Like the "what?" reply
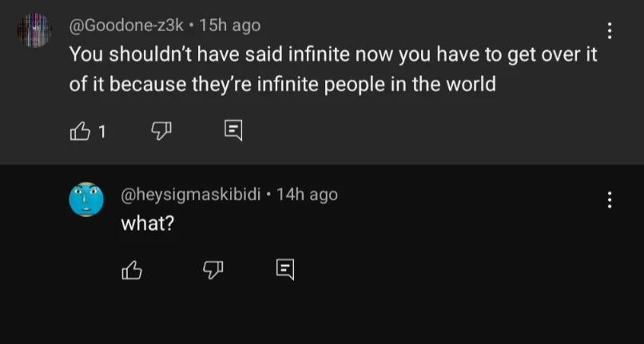 pos(131,271)
